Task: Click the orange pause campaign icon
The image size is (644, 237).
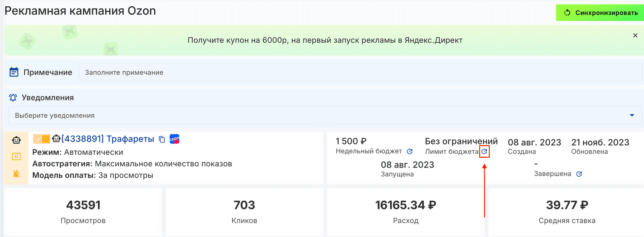Action: [16, 157]
